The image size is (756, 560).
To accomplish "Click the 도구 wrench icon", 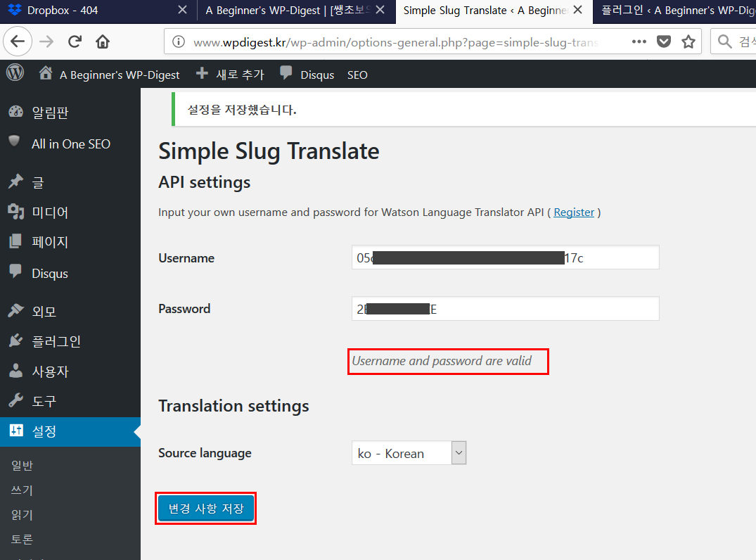I will click(15, 400).
